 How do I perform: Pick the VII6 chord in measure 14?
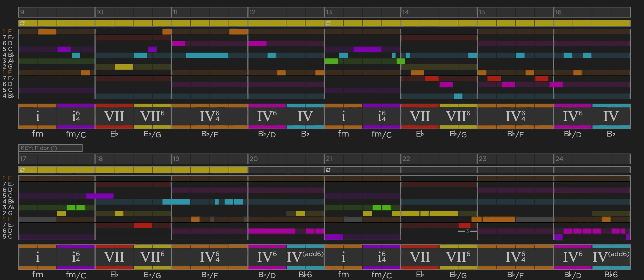pos(458,116)
